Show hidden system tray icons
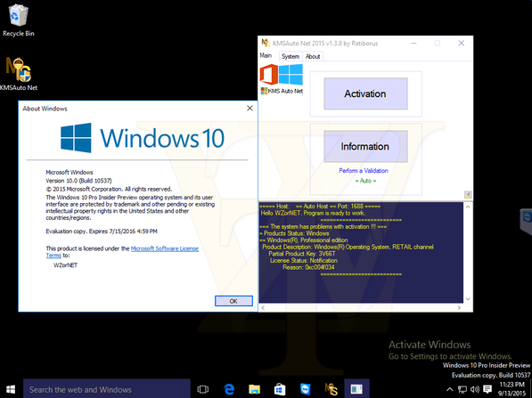Image resolution: width=532 pixels, height=398 pixels. pyautogui.click(x=449, y=389)
